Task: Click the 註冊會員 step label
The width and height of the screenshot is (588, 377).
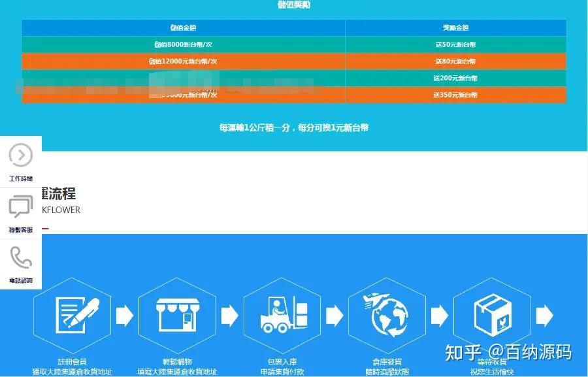Action: click(72, 361)
